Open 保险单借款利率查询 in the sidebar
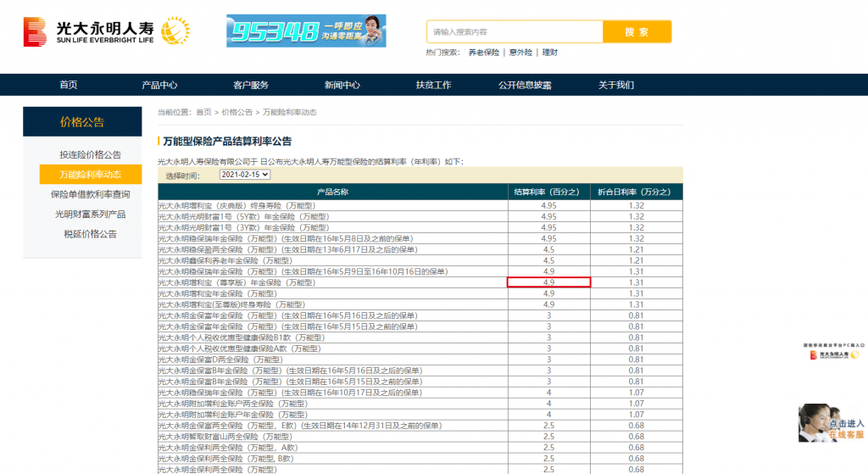 pyautogui.click(x=90, y=194)
